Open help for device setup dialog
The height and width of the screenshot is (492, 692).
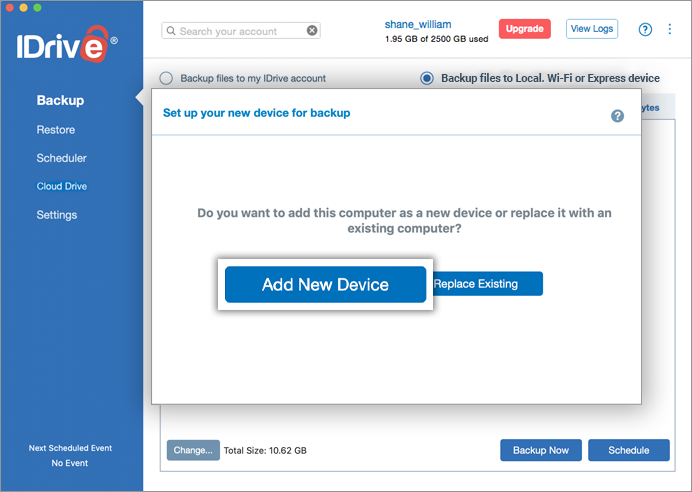[617, 116]
